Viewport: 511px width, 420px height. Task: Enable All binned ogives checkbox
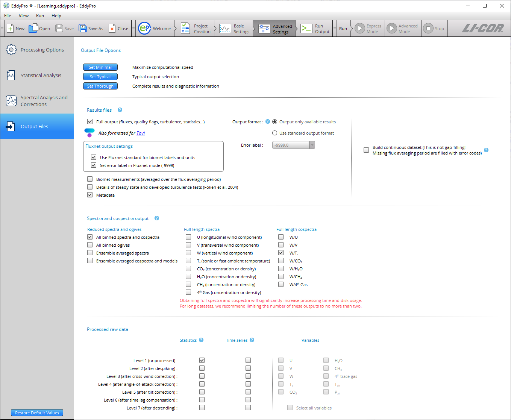(90, 245)
